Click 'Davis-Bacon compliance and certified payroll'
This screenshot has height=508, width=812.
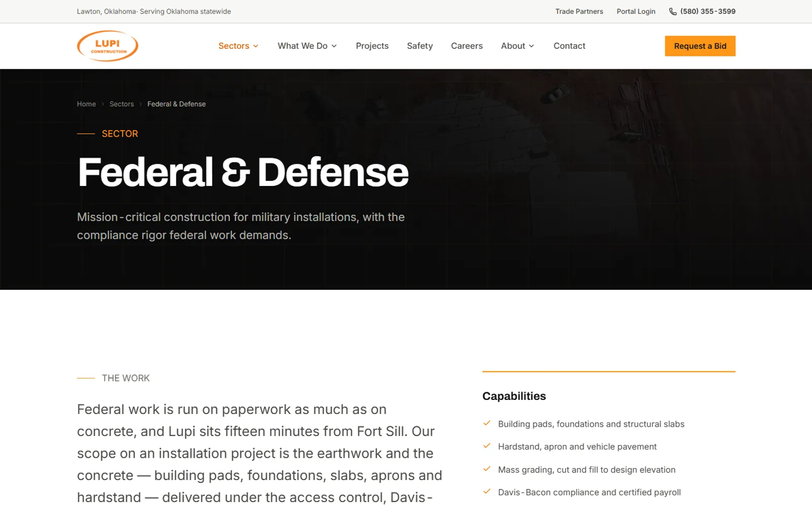590,492
